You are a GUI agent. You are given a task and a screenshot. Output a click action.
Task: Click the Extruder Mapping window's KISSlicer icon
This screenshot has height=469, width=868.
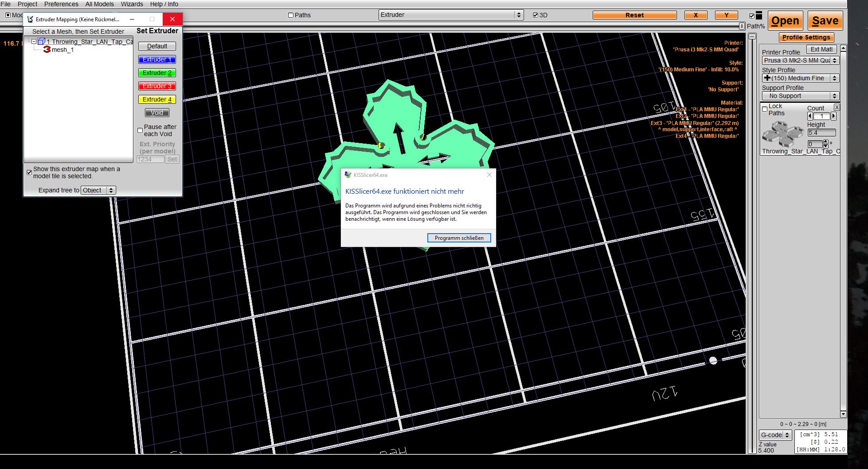tap(30, 19)
